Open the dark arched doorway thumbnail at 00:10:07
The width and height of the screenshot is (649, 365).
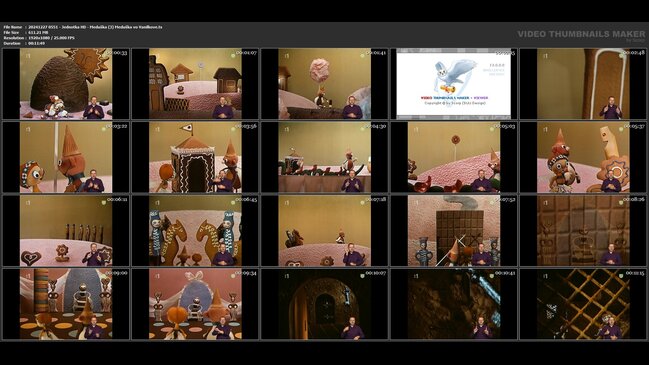tap(324, 304)
